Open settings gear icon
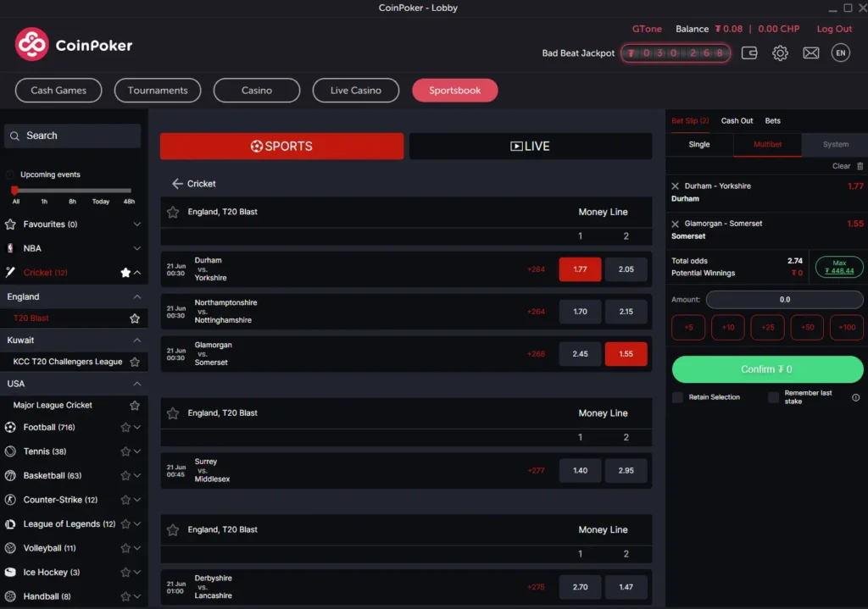 pyautogui.click(x=780, y=53)
